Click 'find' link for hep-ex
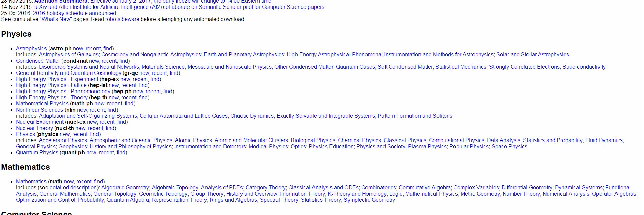This screenshot has height=215, width=644. click(155, 79)
